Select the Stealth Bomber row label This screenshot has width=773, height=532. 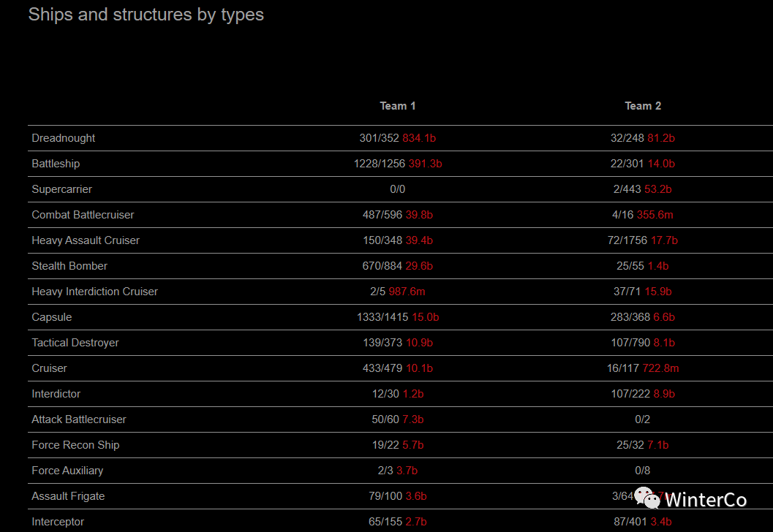point(69,266)
